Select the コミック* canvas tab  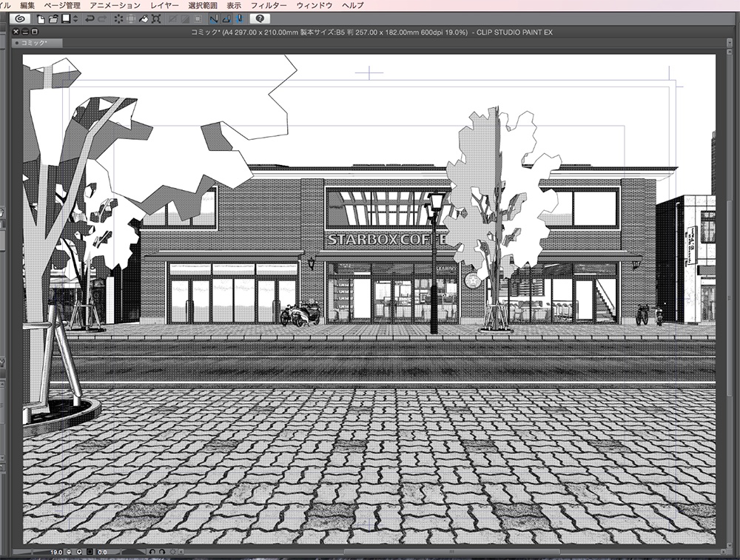point(37,43)
